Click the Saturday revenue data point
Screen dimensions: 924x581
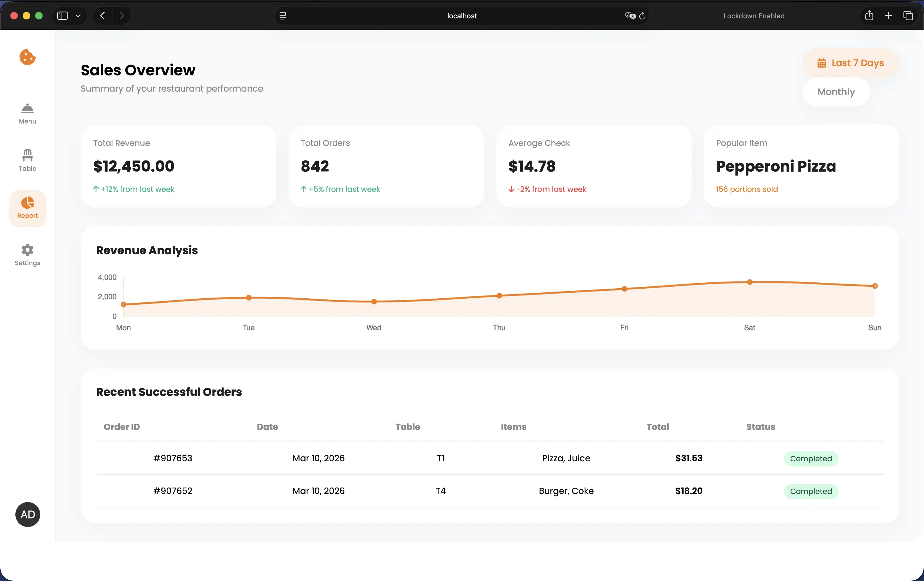tap(749, 282)
